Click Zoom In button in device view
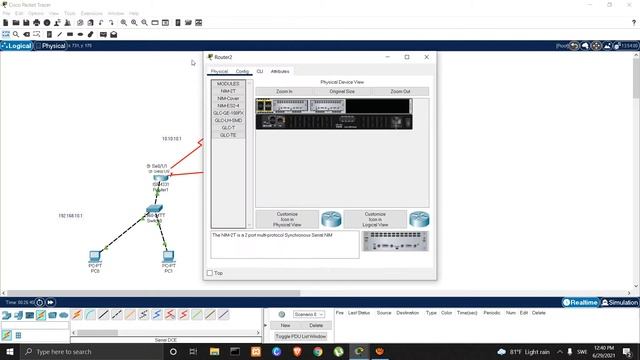640x360 pixels. 284,91
